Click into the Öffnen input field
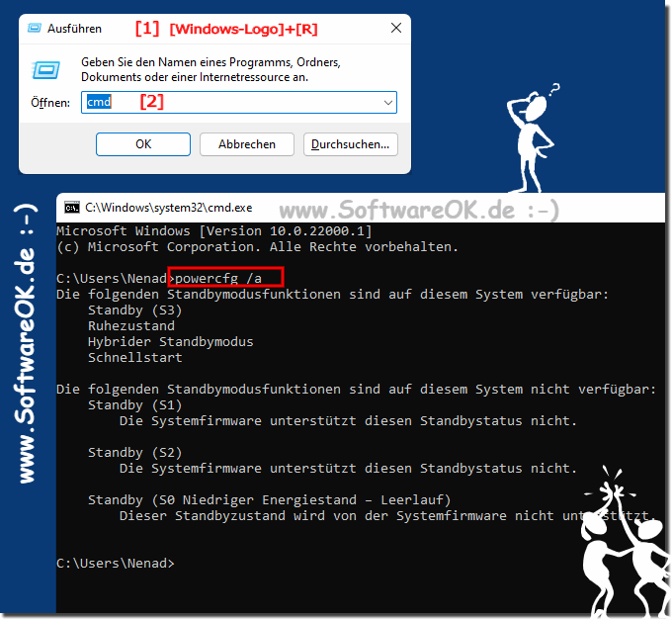Viewport: 672px width, 620px height. 239,103
